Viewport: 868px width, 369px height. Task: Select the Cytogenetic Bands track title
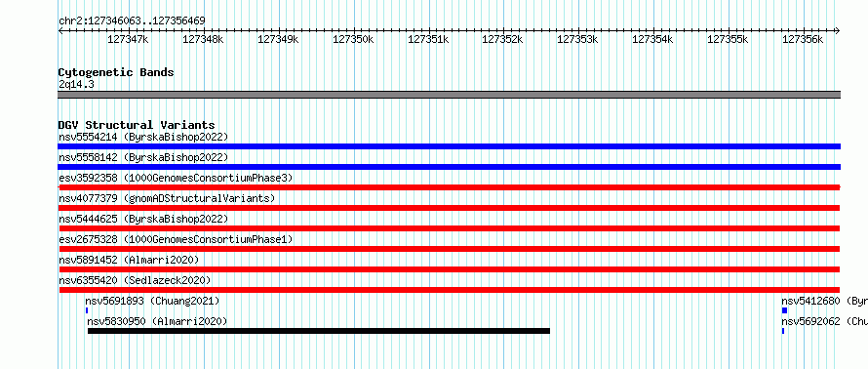point(116,72)
